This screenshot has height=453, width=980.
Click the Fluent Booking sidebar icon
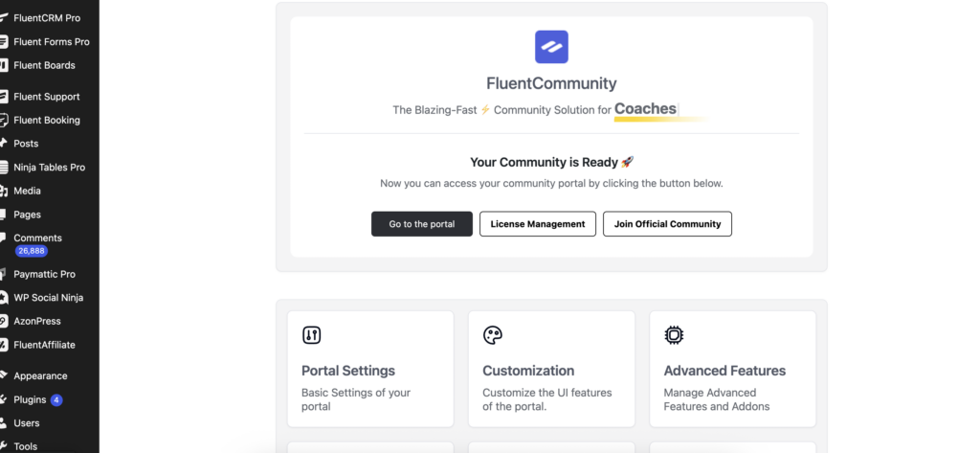pos(3,120)
